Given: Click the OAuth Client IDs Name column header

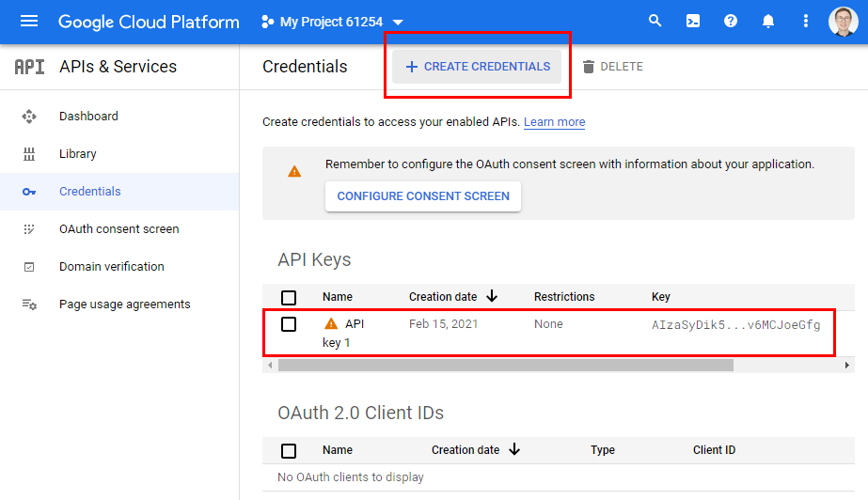Looking at the screenshot, I should (337, 450).
